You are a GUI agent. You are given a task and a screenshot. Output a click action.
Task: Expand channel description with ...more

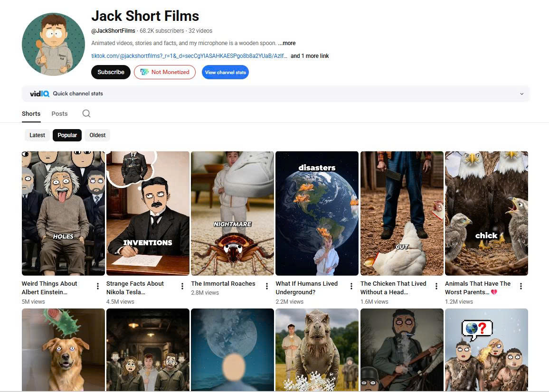tap(287, 43)
